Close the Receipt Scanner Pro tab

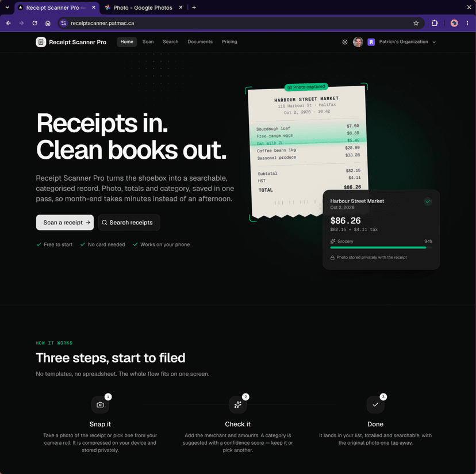point(94,7)
